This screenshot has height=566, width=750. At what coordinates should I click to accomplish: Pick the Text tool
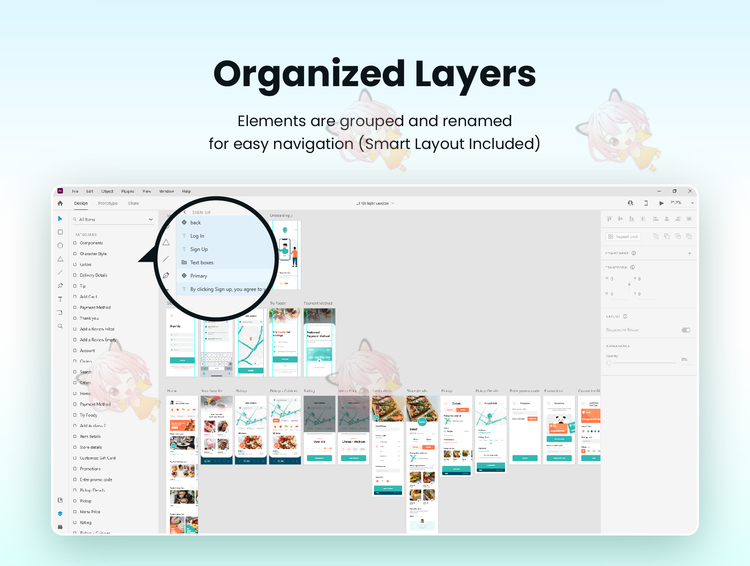(x=60, y=299)
